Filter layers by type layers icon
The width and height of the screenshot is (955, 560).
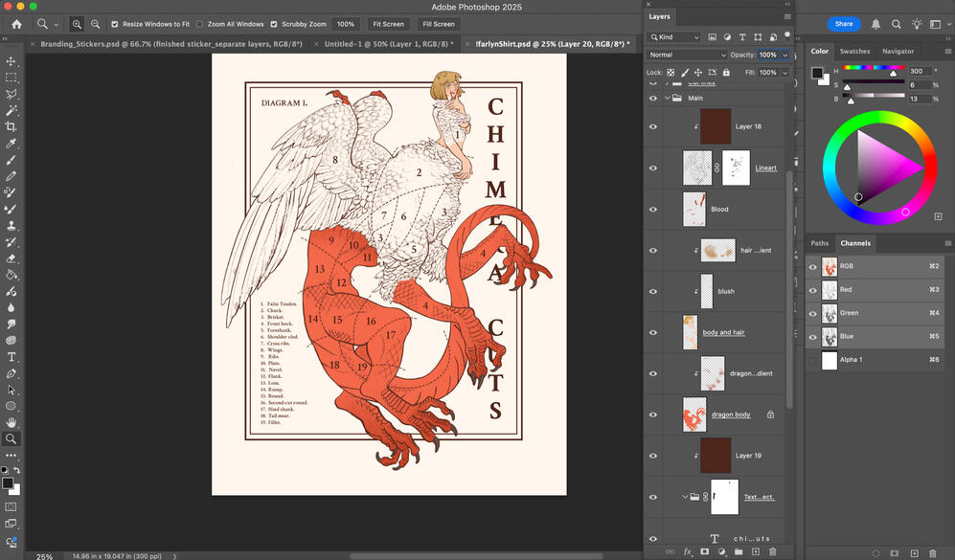(x=743, y=37)
